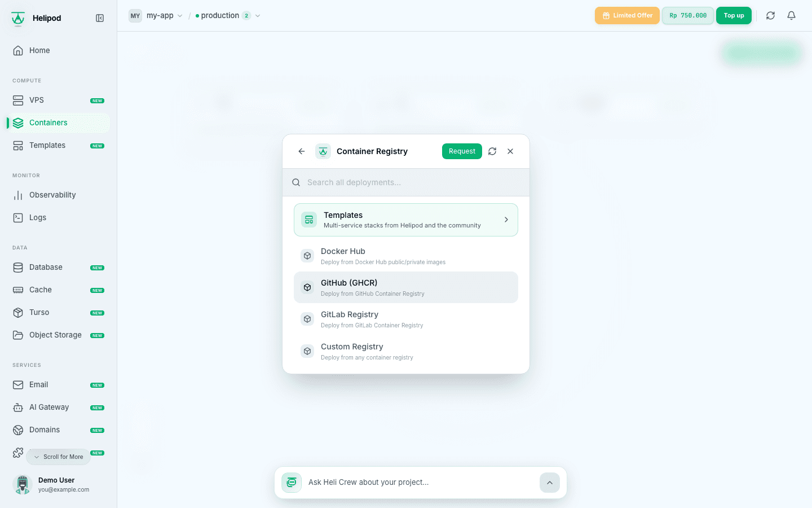
Task: Open the sidebar Templates page
Action: [x=59, y=145]
